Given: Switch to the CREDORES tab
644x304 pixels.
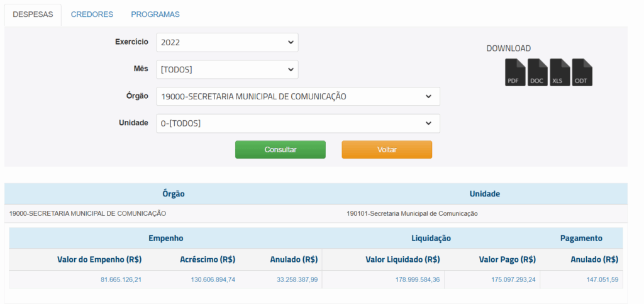Looking at the screenshot, I should point(92,14).
